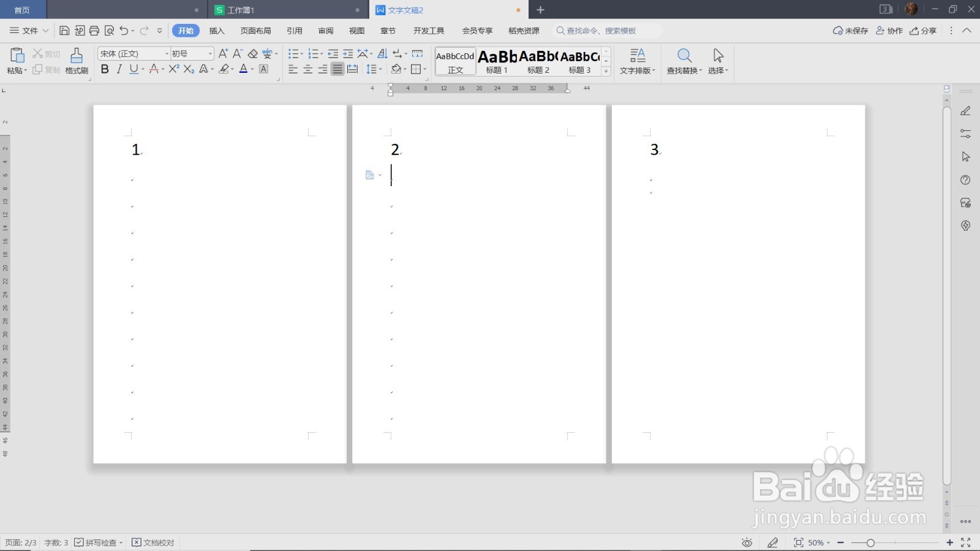Click the fullscreen icon in status bar

(x=966, y=542)
